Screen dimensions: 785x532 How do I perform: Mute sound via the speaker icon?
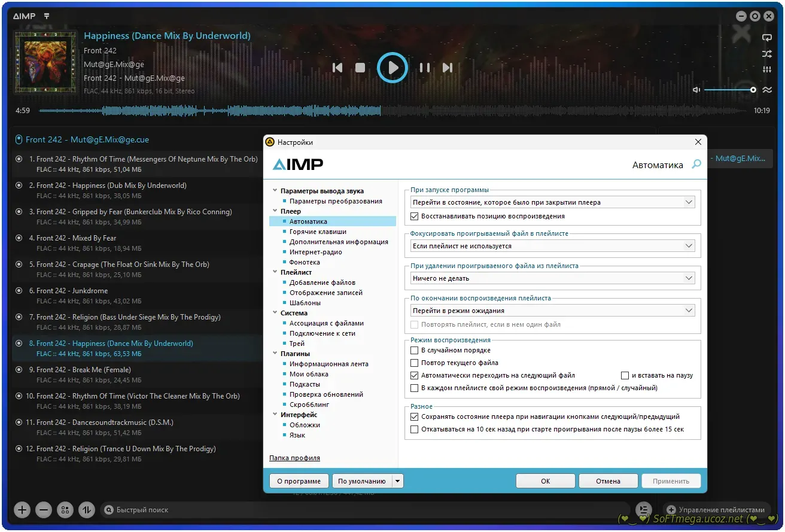point(696,90)
